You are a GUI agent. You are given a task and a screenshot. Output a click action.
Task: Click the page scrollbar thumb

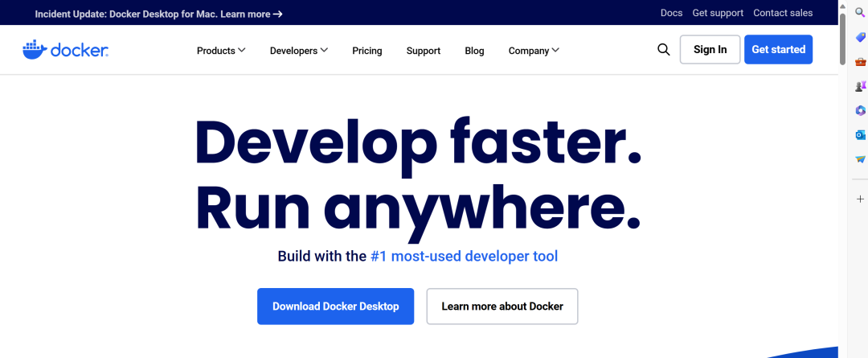point(842,39)
